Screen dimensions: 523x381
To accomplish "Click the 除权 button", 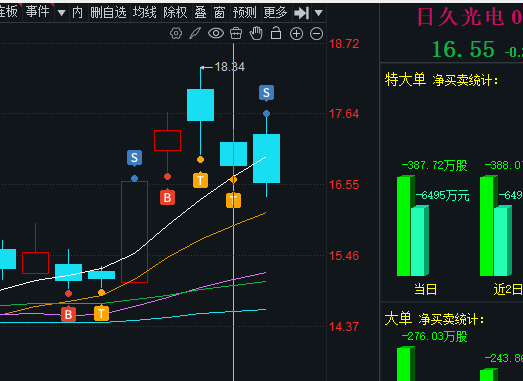I will (175, 13).
